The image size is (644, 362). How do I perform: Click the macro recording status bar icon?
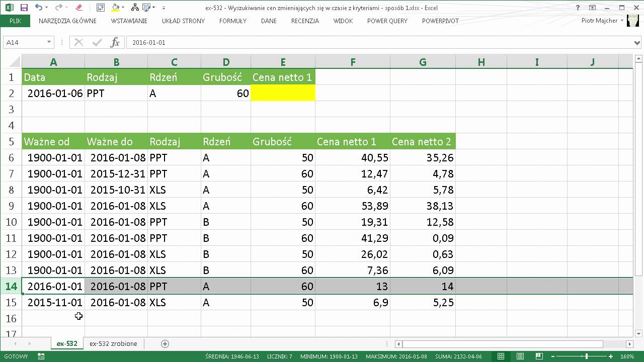click(x=41, y=356)
